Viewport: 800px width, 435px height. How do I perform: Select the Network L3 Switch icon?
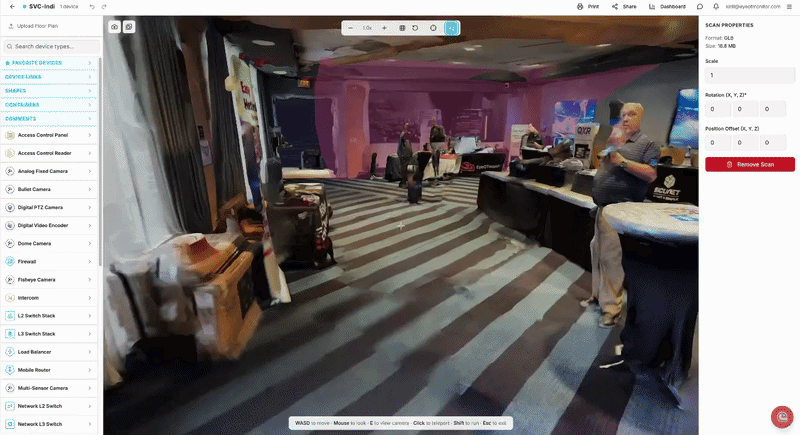pyautogui.click(x=10, y=424)
